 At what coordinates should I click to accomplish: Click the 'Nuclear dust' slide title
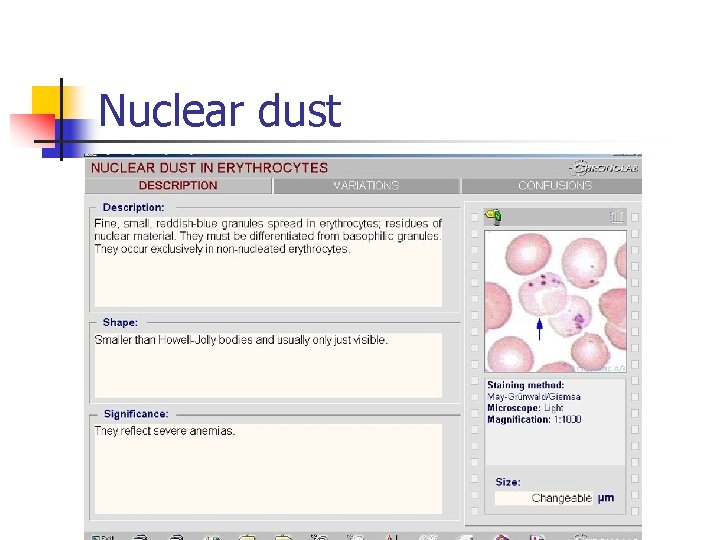[x=219, y=110]
